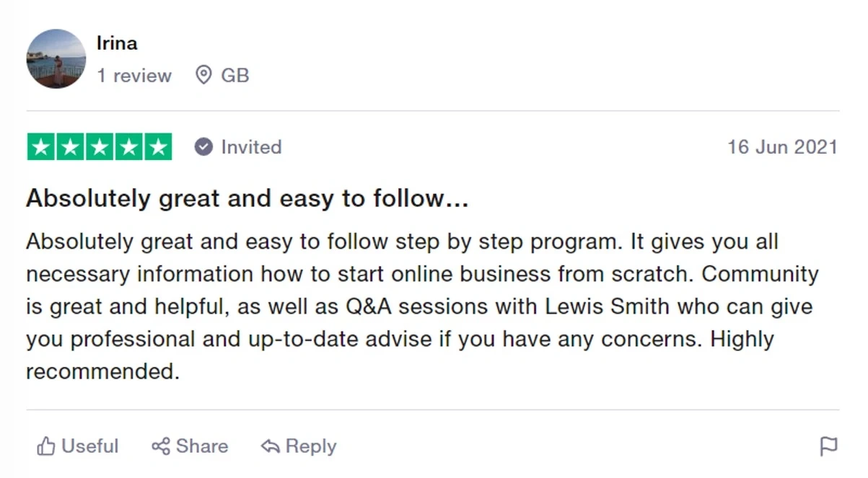The image size is (868, 478).
Task: Open the reviewer name "Irina"
Action: click(x=117, y=43)
